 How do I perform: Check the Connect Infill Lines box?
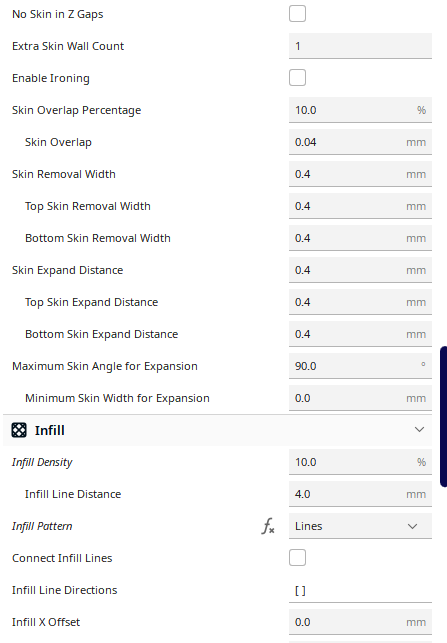point(297,558)
